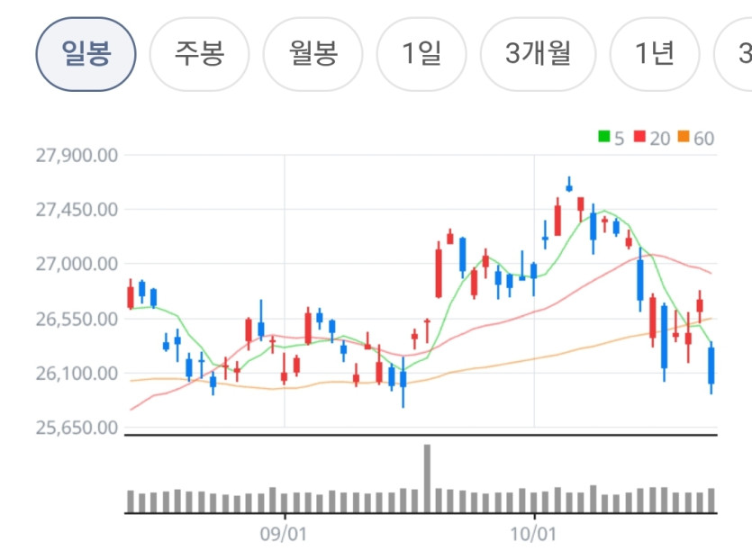Click the first red candle at chart start

tap(131, 294)
